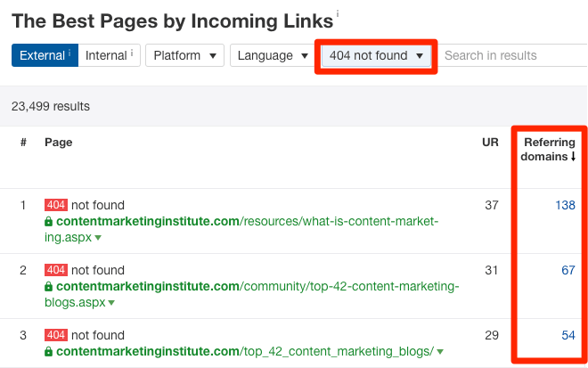Click the green lock icon in row 2
The image size is (588, 368).
coord(49,287)
